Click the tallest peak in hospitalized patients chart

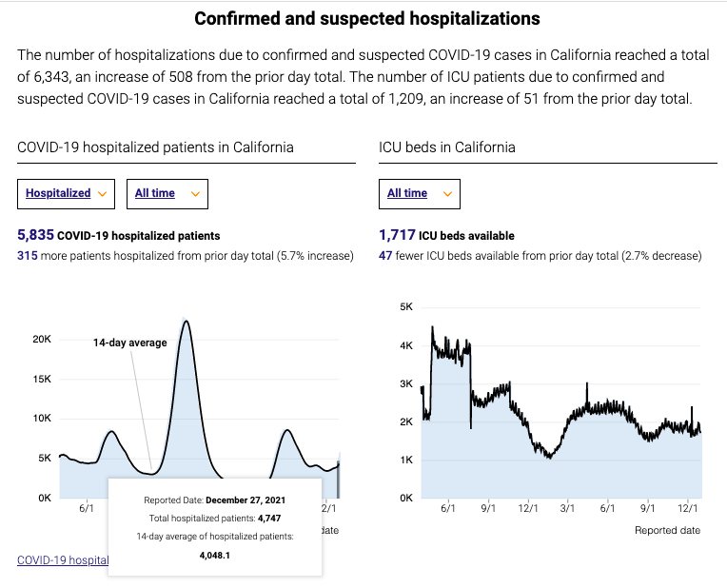tap(187, 321)
